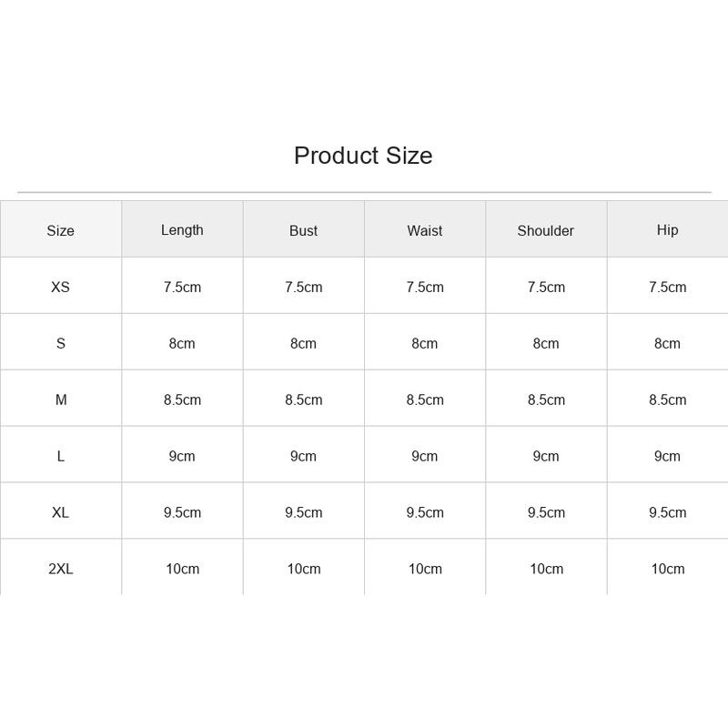Select the Size column header
This screenshot has height=728, width=728.
click(x=60, y=231)
